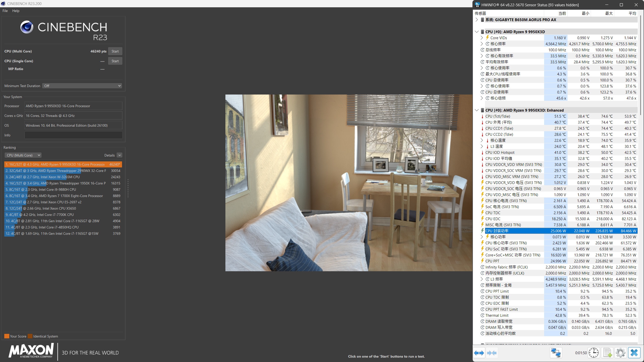
Task: Click the rendered room image preview
Action: [x=349, y=183]
